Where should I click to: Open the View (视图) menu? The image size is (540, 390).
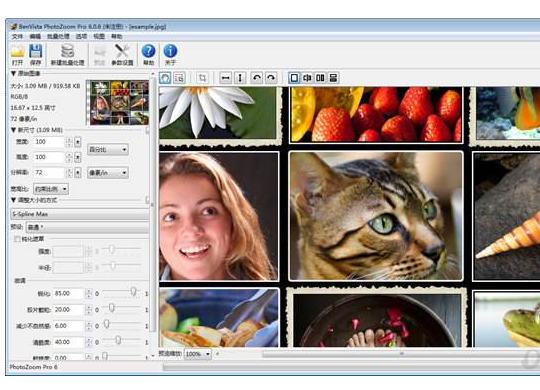[99, 36]
